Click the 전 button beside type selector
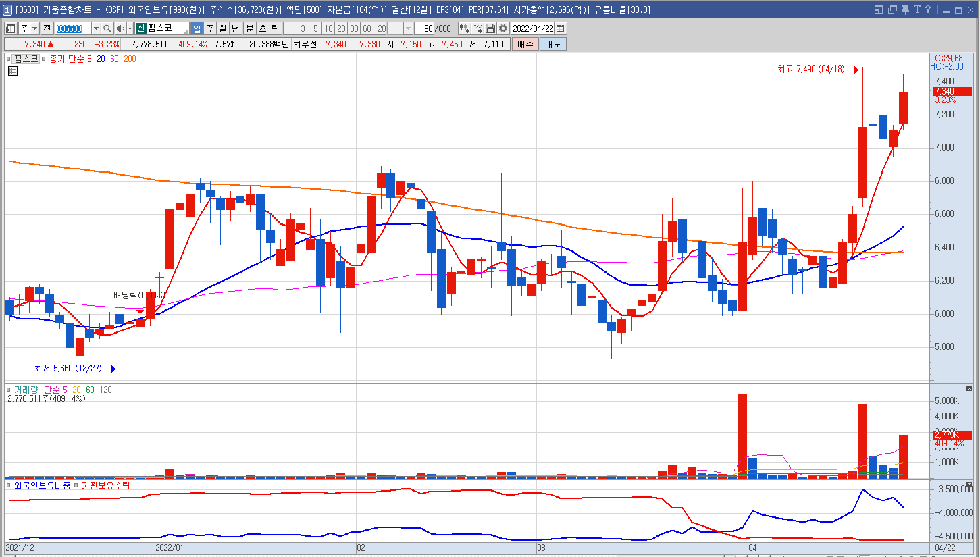The width and height of the screenshot is (980, 557). click(x=47, y=28)
